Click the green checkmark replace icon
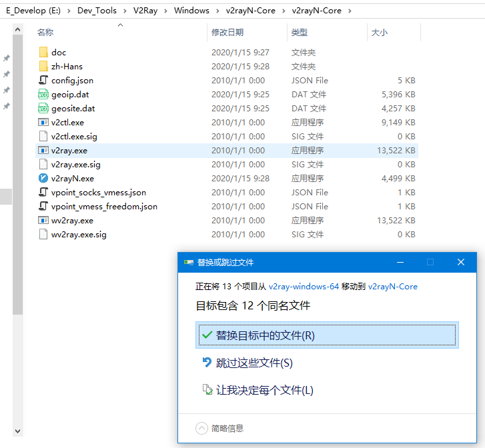Screen dimensions: 485x448 pos(207,335)
